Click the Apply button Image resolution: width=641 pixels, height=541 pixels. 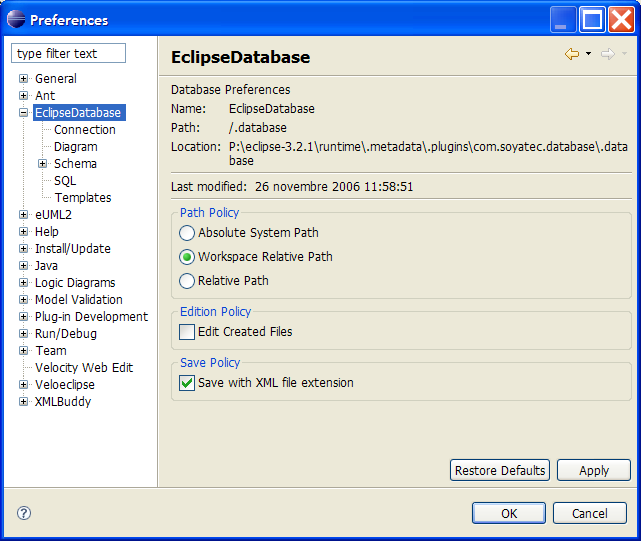pos(594,470)
